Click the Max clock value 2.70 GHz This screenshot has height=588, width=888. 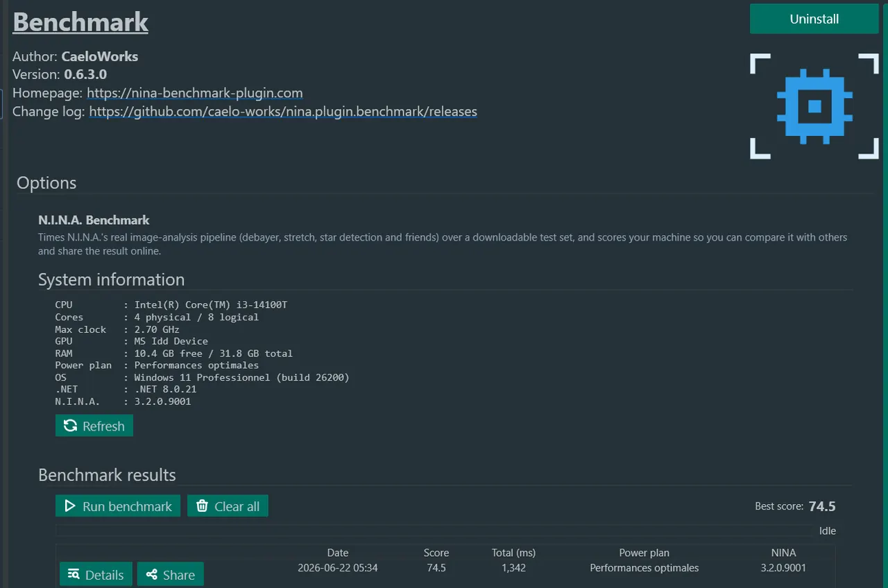pos(157,329)
